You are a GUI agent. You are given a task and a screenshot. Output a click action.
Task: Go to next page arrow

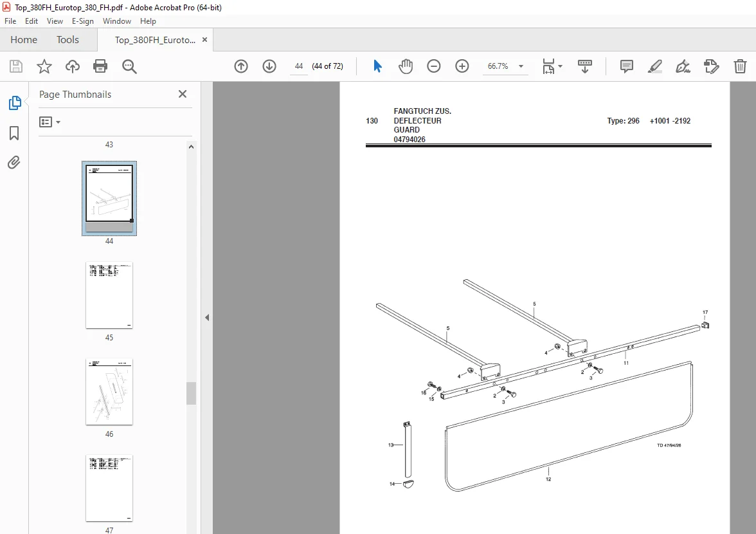click(x=269, y=66)
